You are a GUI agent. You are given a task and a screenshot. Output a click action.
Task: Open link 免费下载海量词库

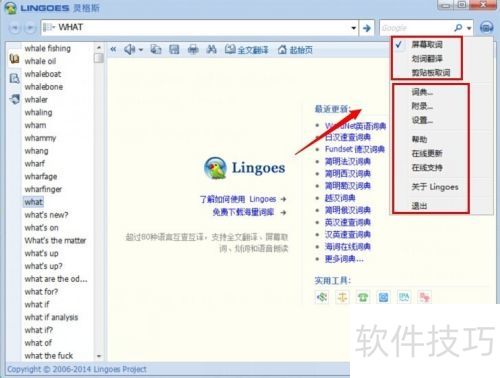pos(243,212)
